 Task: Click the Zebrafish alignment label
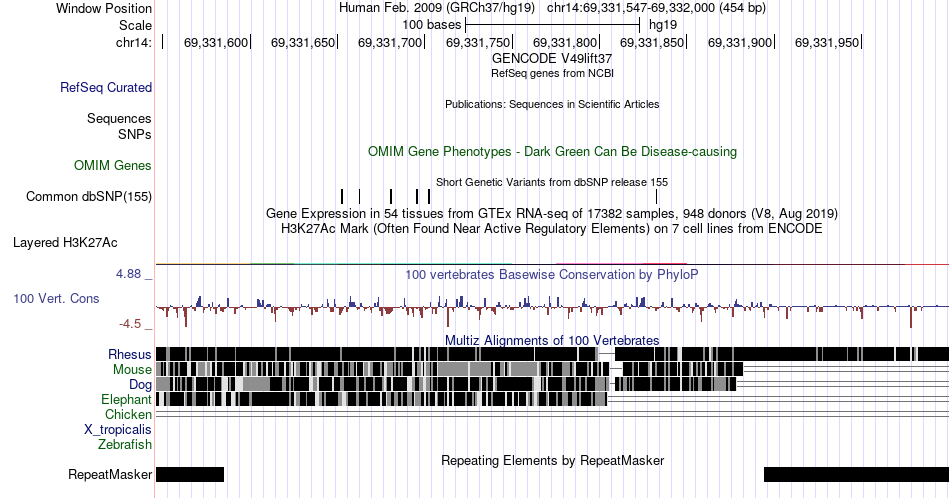(x=125, y=444)
